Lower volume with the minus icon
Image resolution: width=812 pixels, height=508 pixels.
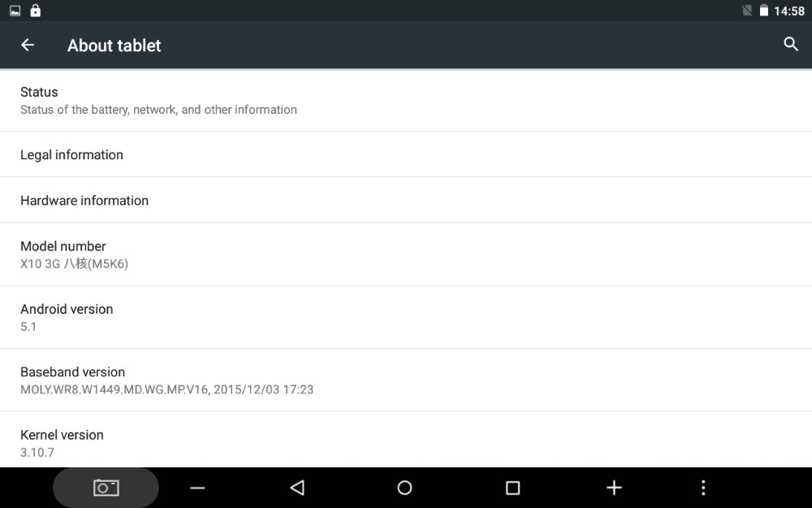(x=198, y=488)
